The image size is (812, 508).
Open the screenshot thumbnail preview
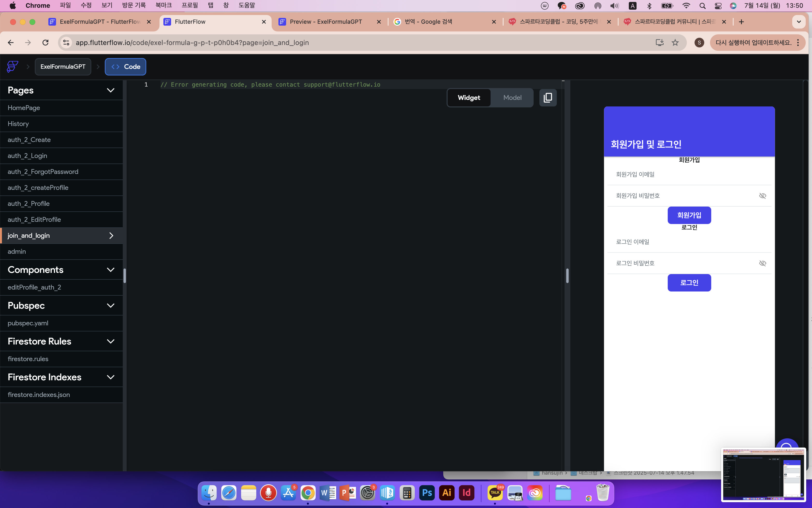click(x=763, y=475)
